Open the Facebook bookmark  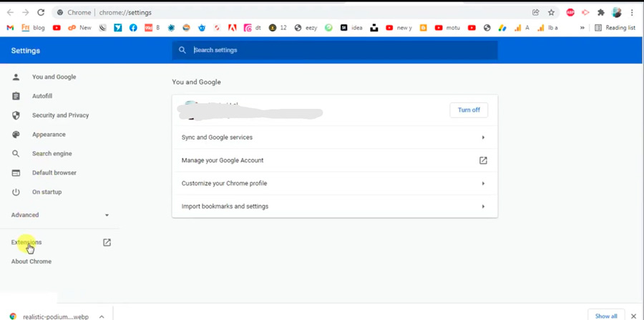click(x=133, y=28)
